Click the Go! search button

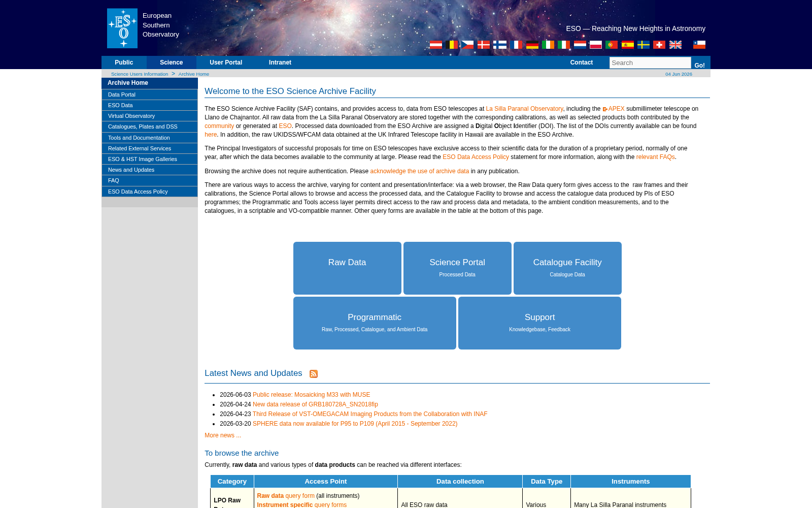pyautogui.click(x=700, y=65)
